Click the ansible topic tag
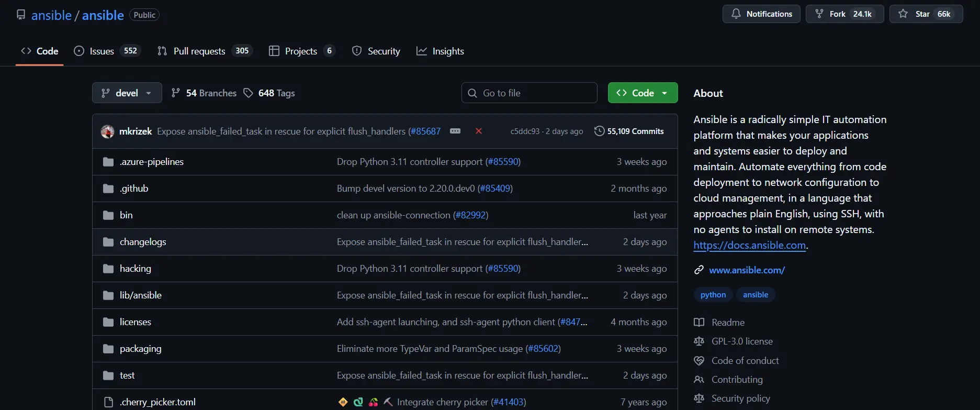Viewport: 980px width, 410px height. click(756, 295)
